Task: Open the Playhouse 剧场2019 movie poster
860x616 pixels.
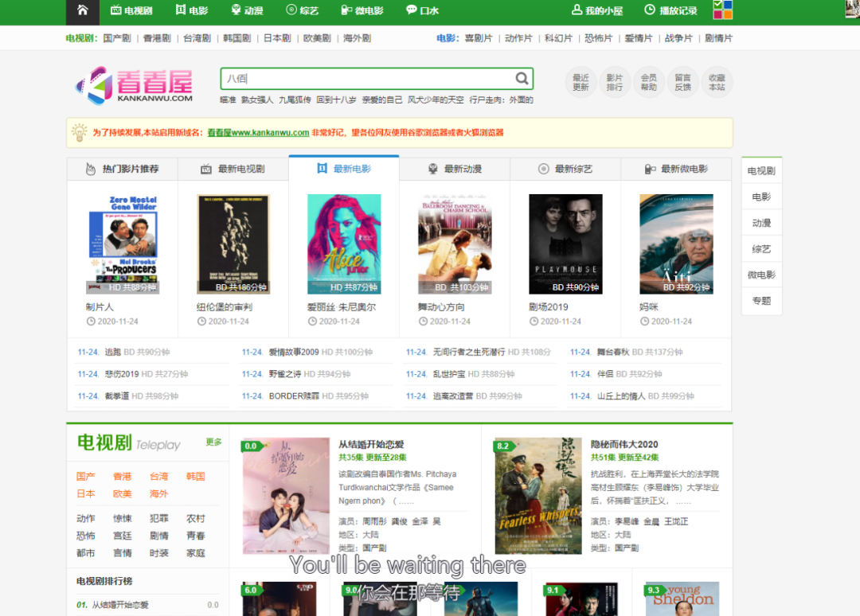Action: 565,244
